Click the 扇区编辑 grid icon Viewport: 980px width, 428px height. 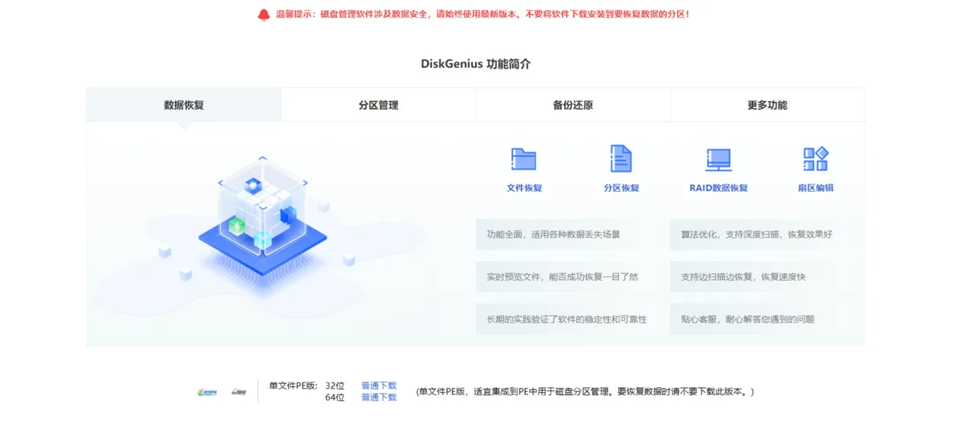click(x=815, y=159)
